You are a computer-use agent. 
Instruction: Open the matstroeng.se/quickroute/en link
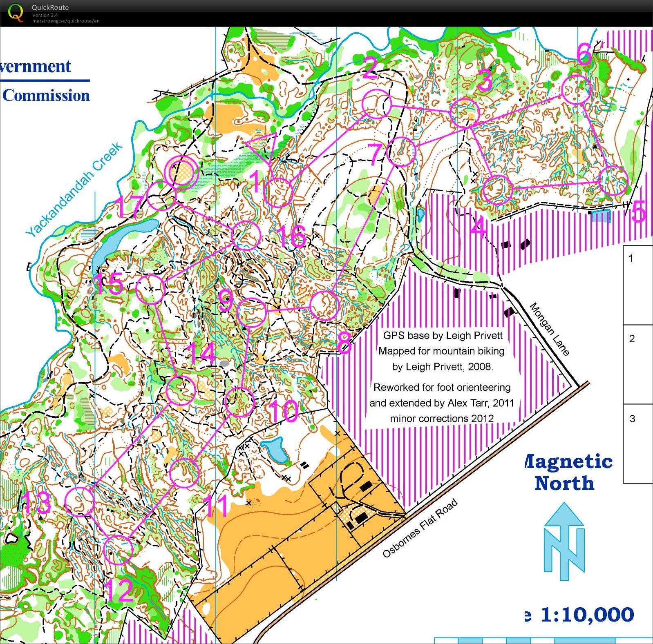click(66, 21)
